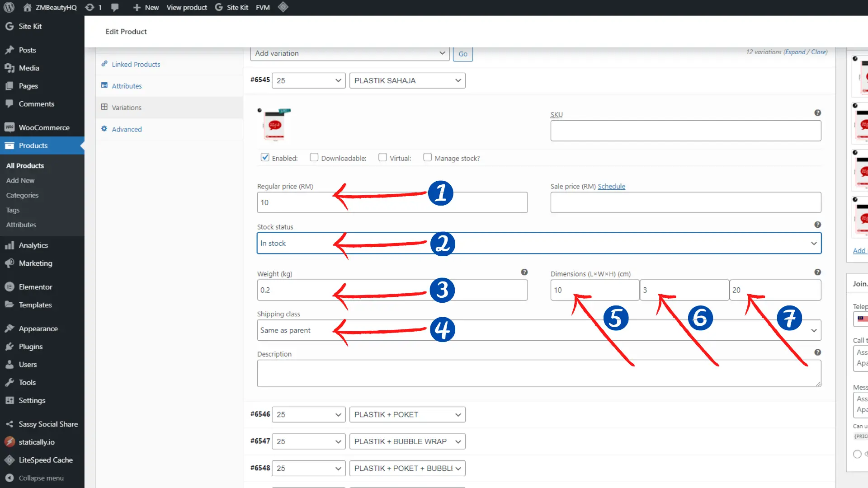Open Plugins menu
The image size is (868, 488).
[x=42, y=347]
